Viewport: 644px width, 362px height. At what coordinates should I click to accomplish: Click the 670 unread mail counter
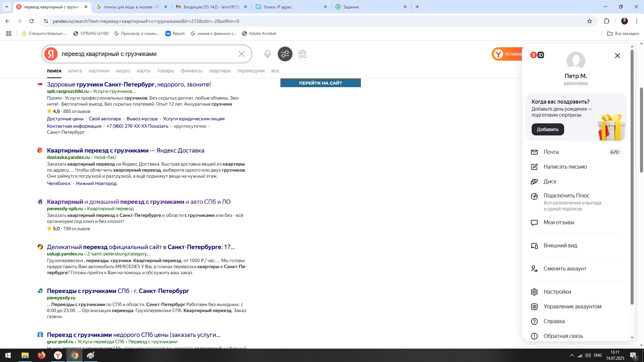614,152
